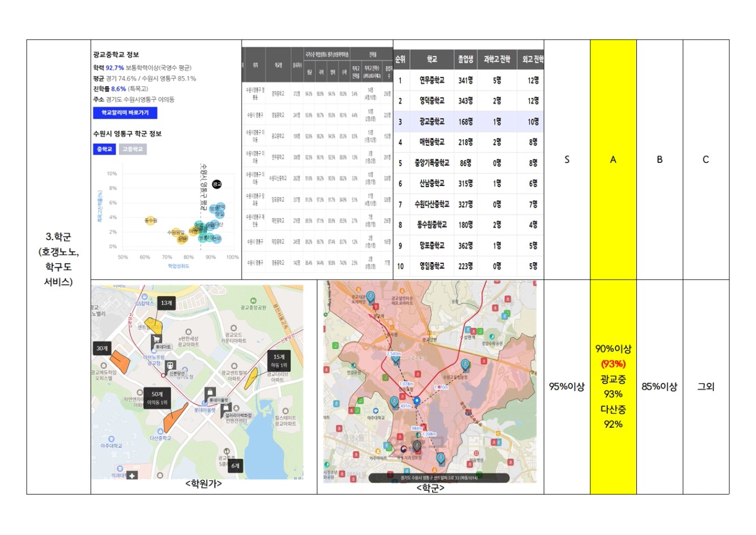Viewport: 756px width, 535px height.
Task: Click the 15개 하동 1위 label
Action: 279,361
